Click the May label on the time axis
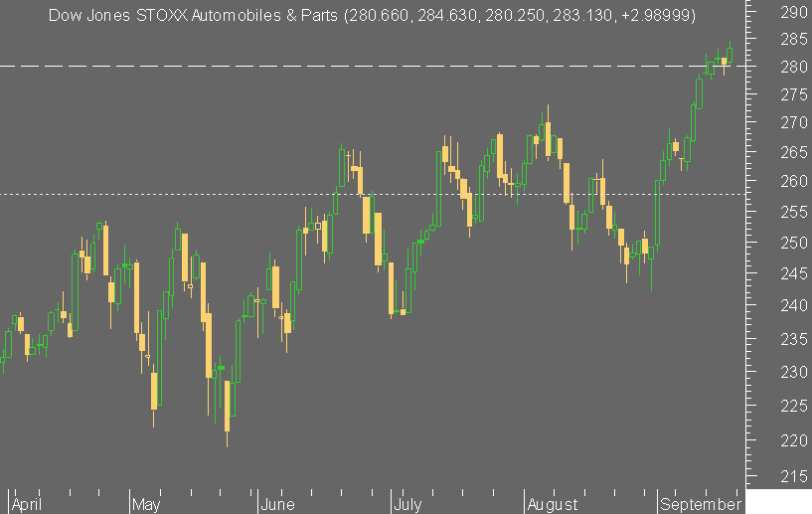Viewport: 812px width, 514px height. pyautogui.click(x=146, y=504)
